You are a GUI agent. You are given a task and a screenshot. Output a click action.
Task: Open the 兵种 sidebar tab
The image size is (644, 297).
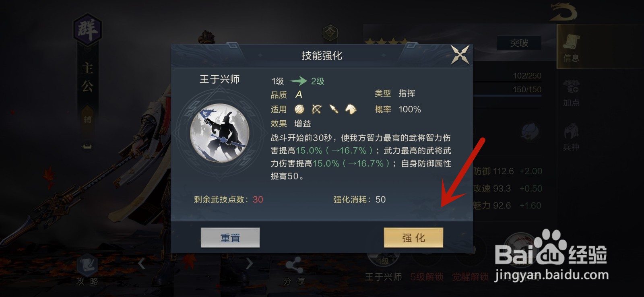571,137
